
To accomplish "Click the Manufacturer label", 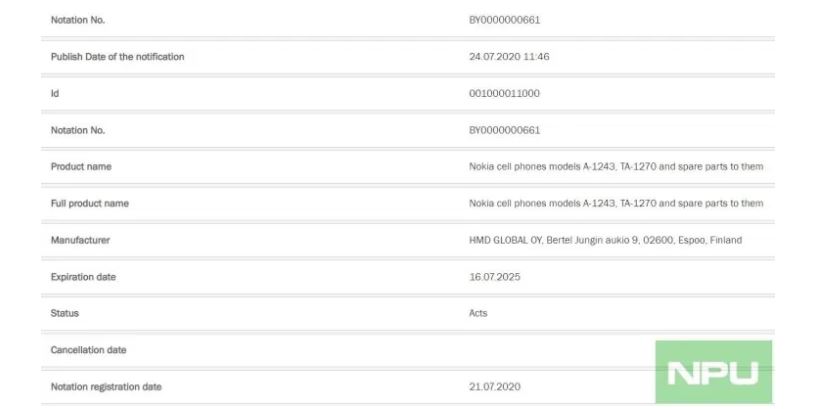I will click(x=80, y=240).
